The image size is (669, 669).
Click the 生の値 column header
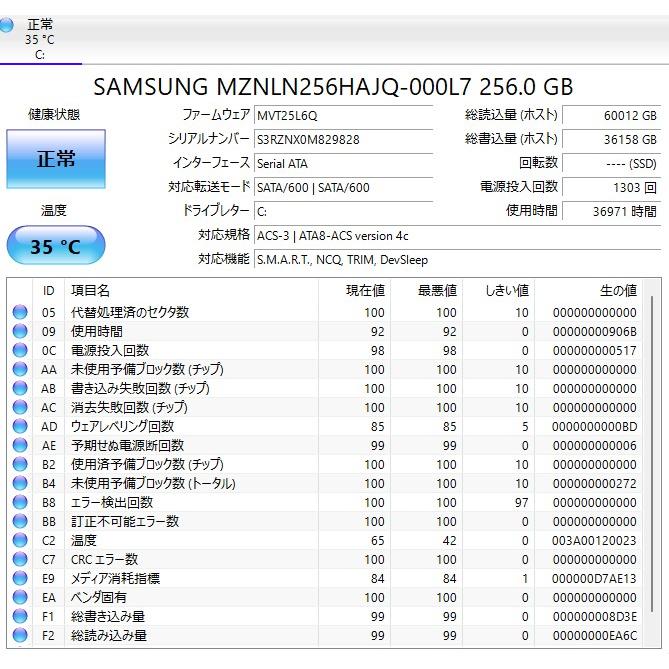point(588,291)
